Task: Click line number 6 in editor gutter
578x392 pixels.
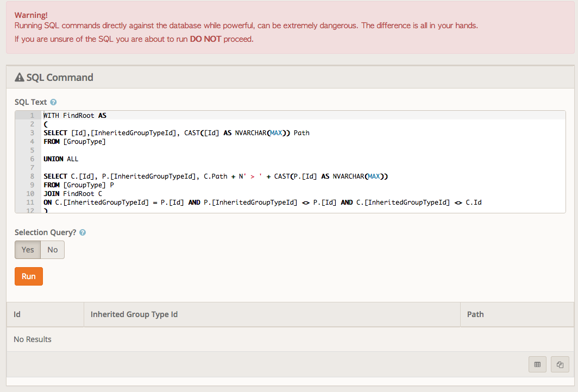Action: click(x=32, y=159)
